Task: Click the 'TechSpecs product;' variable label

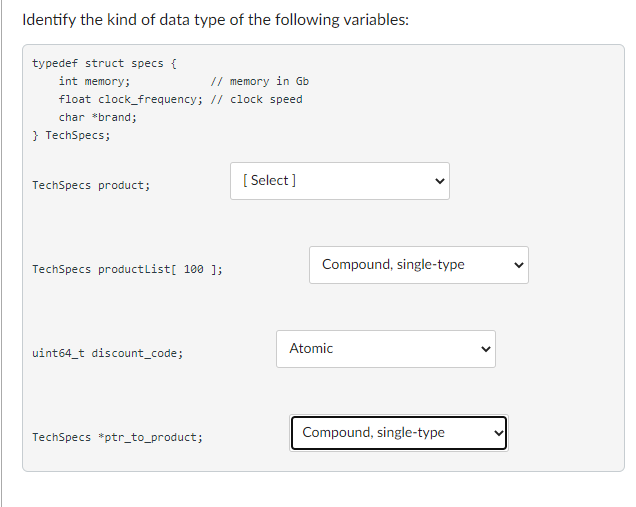Action: coord(91,185)
